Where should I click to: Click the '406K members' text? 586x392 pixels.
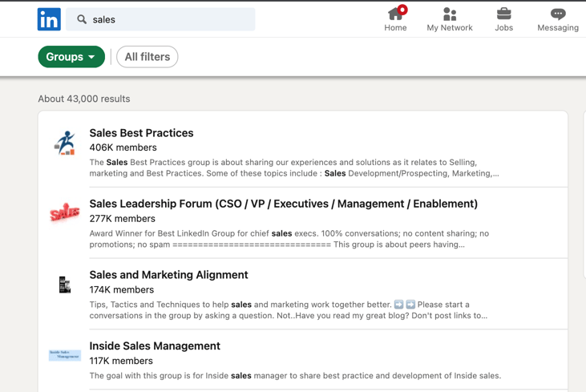pos(123,148)
